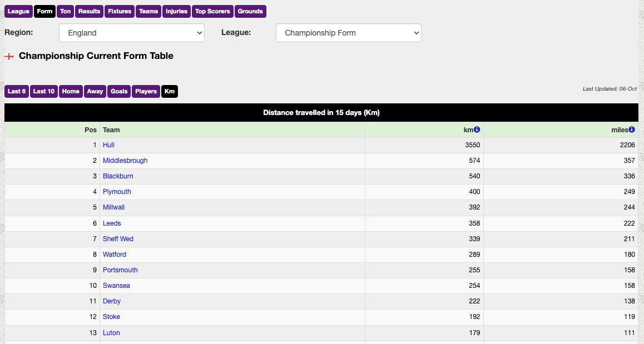644x344 pixels.
Task: Open the Sheff Wed team link
Action: pyautogui.click(x=118, y=239)
